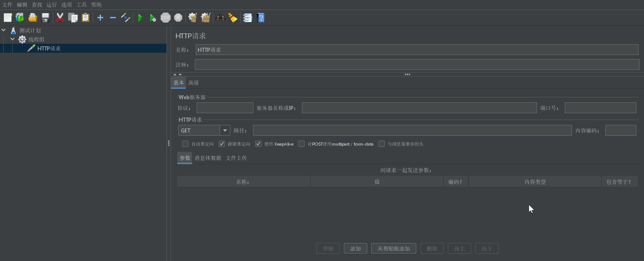Switch to the 高级 tab
Image resolution: width=644 pixels, height=261 pixels.
click(x=194, y=83)
